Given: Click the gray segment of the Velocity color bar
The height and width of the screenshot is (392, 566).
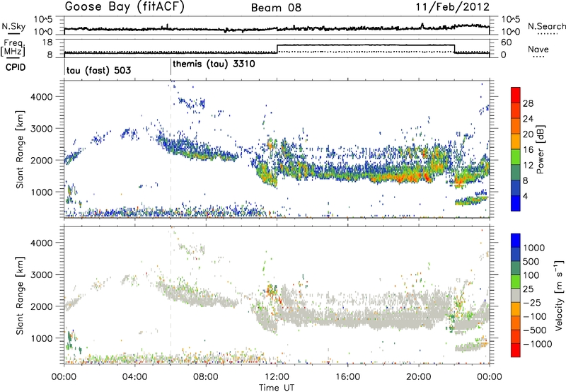Looking at the screenshot, I should point(516,295).
